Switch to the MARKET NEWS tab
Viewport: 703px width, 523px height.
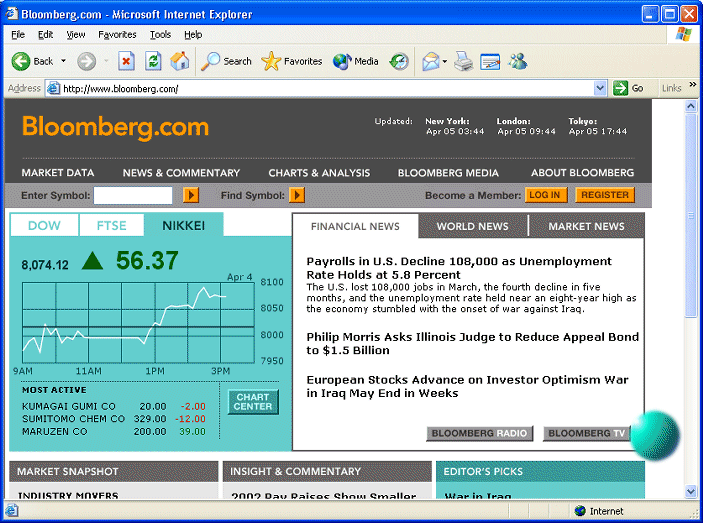click(586, 226)
